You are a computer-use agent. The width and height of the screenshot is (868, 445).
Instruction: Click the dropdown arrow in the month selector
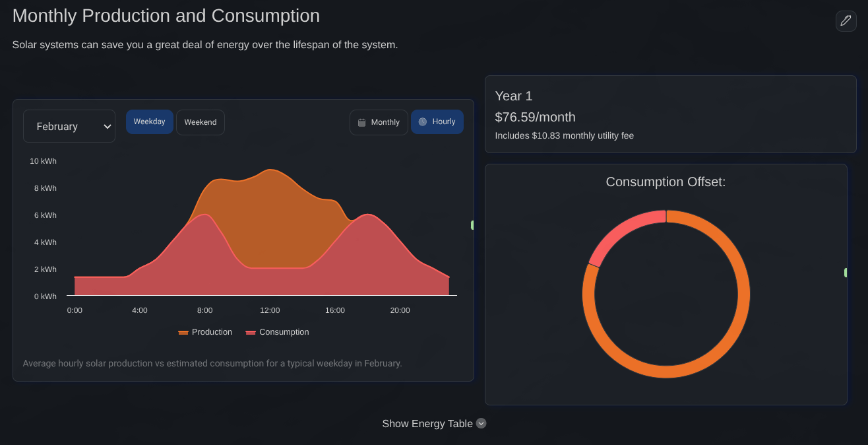(107, 126)
